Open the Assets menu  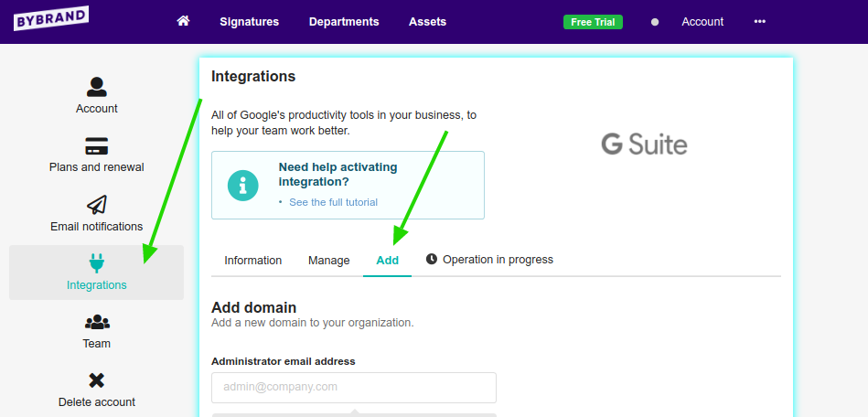pos(427,22)
